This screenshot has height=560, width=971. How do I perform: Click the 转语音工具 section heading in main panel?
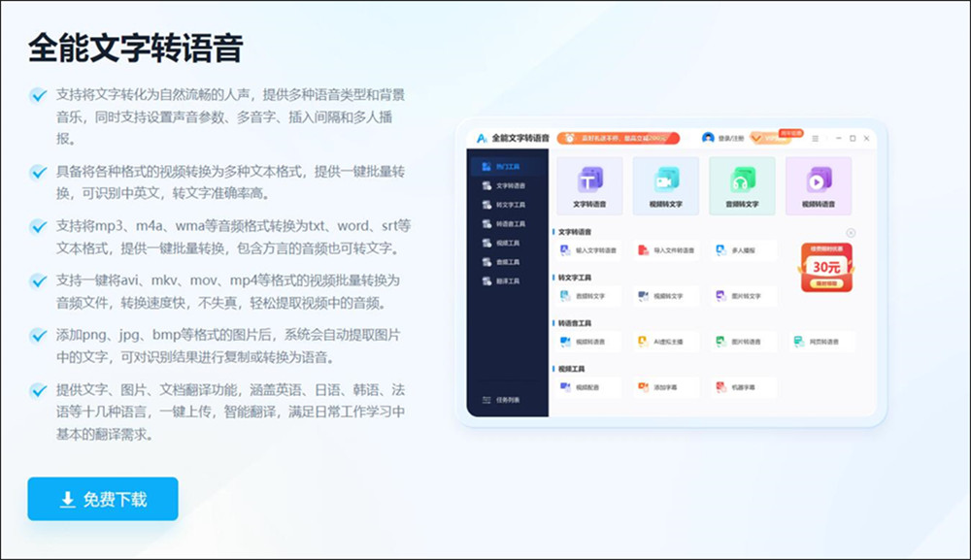point(575,323)
